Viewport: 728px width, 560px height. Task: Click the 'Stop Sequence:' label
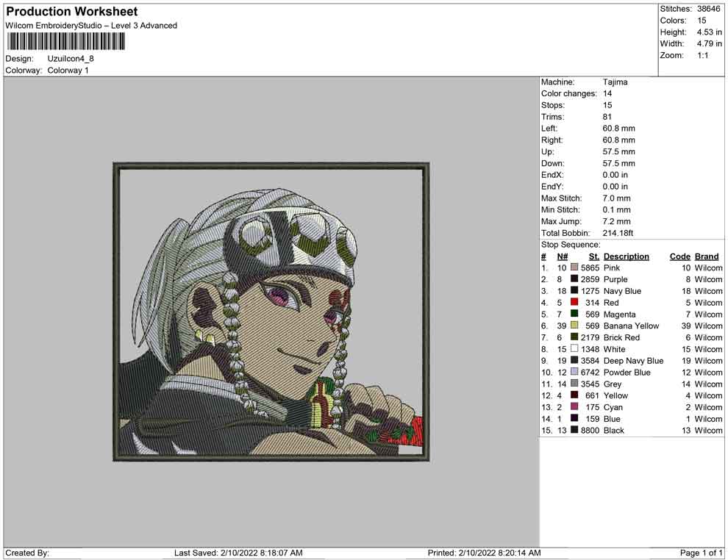pyautogui.click(x=571, y=245)
